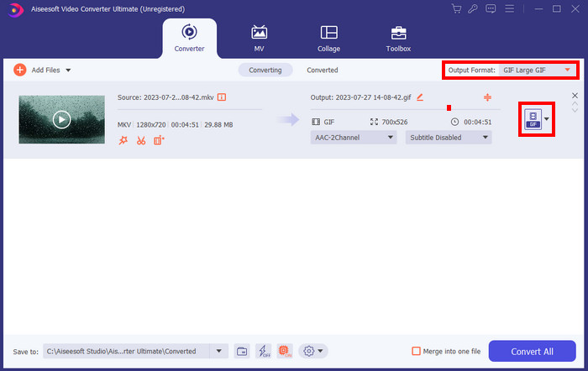Click the GIF format profile icon
The height and width of the screenshot is (371, 588).
tap(533, 119)
